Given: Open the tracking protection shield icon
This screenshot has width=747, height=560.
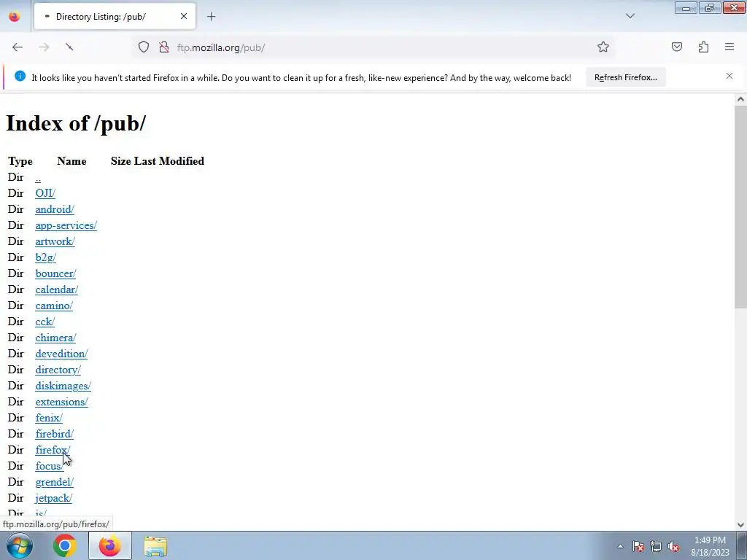Looking at the screenshot, I should [144, 47].
